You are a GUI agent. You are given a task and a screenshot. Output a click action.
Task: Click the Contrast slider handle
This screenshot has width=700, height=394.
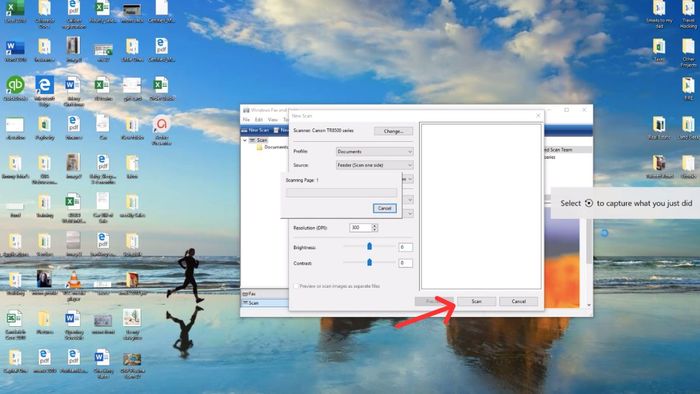tap(369, 262)
